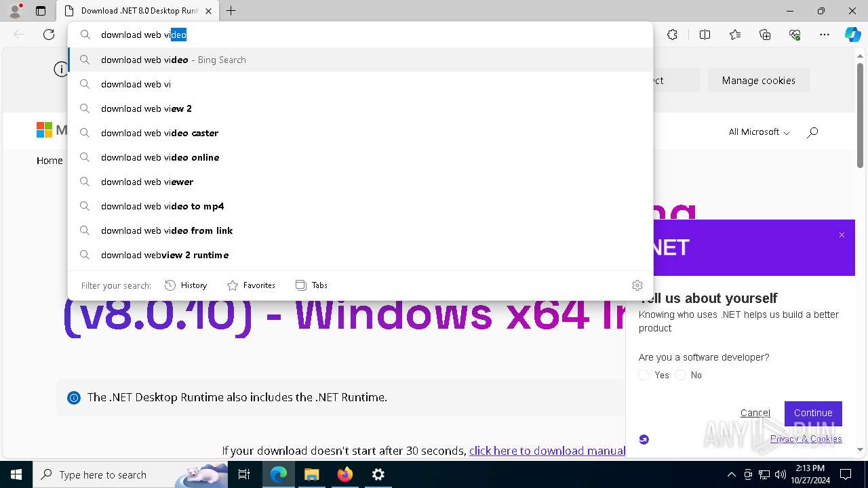
Task: Select 'download web view 2' suggestion
Action: [x=361, y=108]
